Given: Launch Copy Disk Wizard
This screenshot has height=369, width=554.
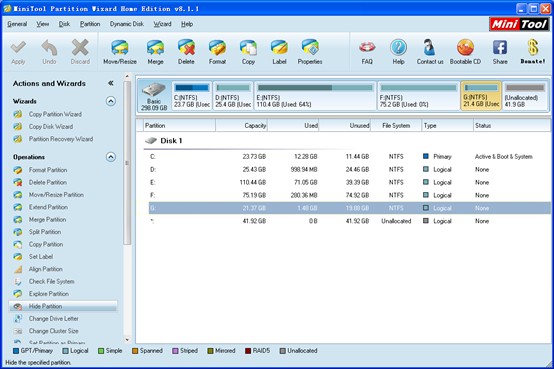Looking at the screenshot, I should (51, 127).
